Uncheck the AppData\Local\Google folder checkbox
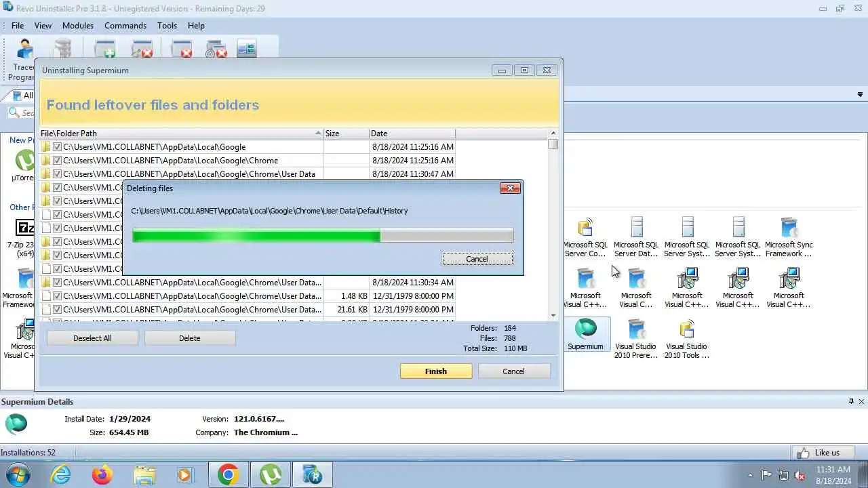 [58, 147]
